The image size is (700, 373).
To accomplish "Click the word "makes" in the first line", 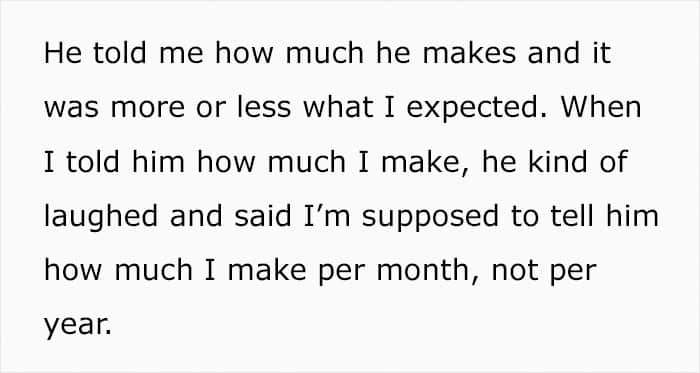I will point(468,53).
